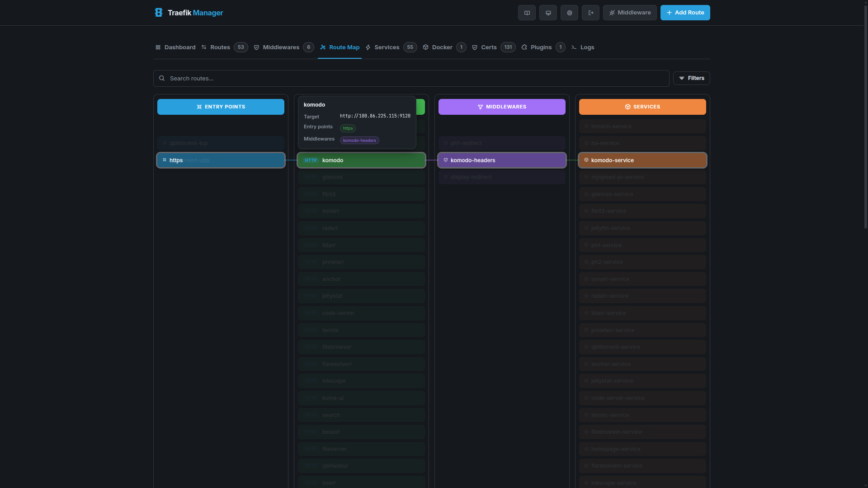Open the Middleware button in the top bar
Screen dimensions: 868x488
click(x=630, y=13)
